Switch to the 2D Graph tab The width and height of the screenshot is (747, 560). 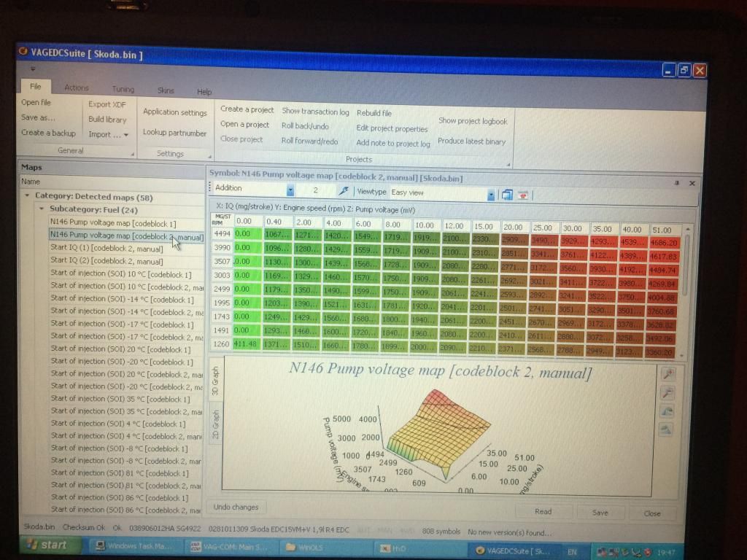tap(215, 424)
